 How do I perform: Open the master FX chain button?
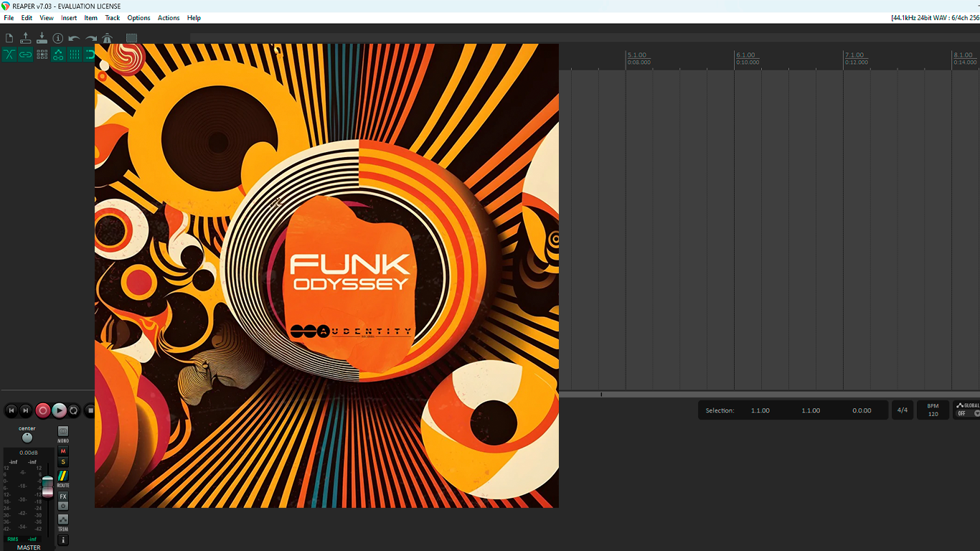tap(63, 496)
